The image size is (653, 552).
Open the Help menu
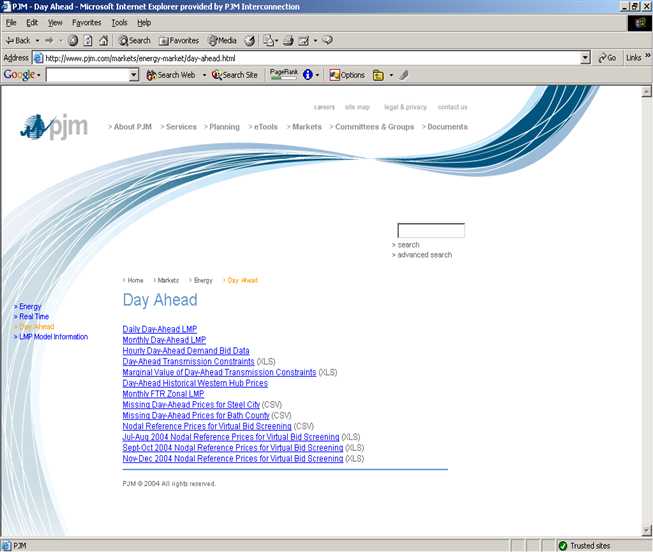144,22
